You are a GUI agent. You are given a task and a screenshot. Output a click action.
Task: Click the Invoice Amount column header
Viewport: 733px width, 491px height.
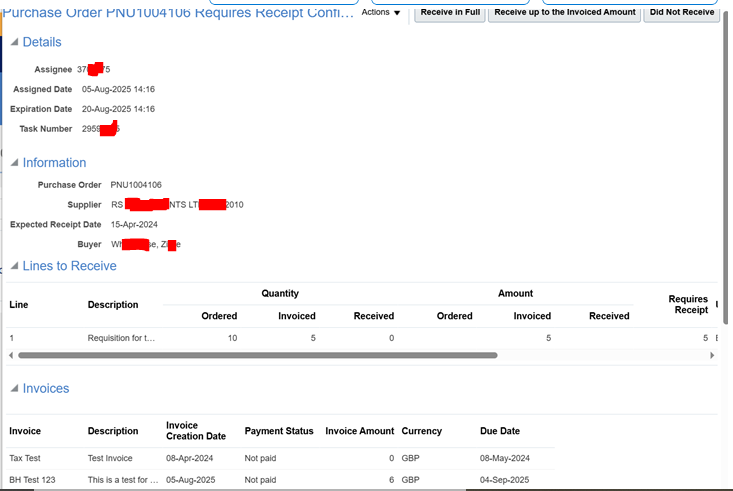pyautogui.click(x=359, y=431)
